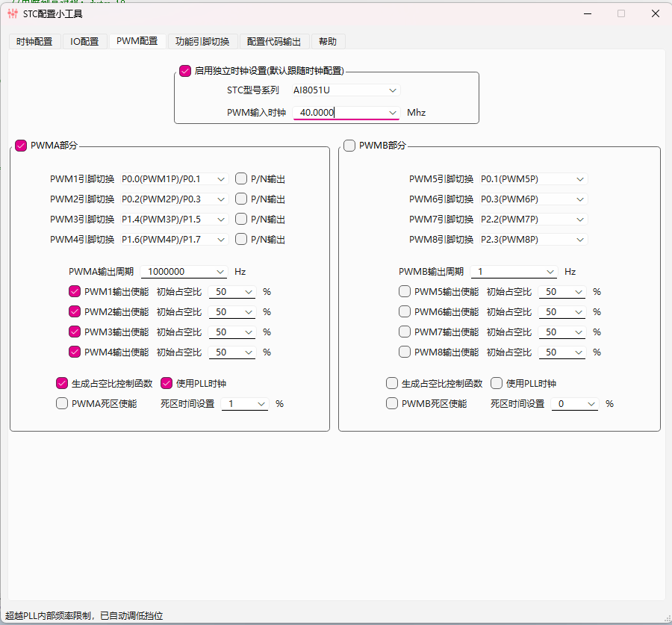This screenshot has height=625, width=672.
Task: Click the STC配置小工具 app icon in title bar
Action: 13,13
